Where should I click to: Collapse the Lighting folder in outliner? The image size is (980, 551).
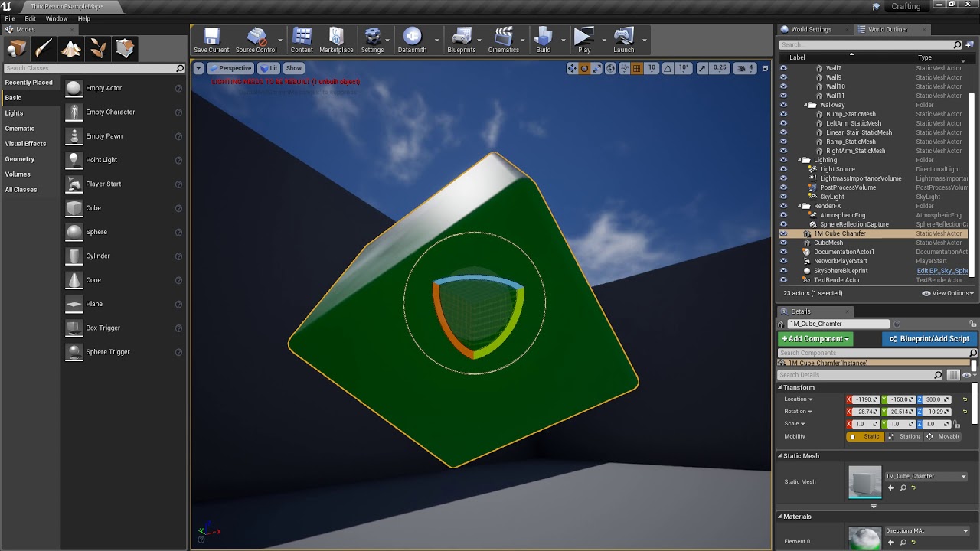click(799, 160)
